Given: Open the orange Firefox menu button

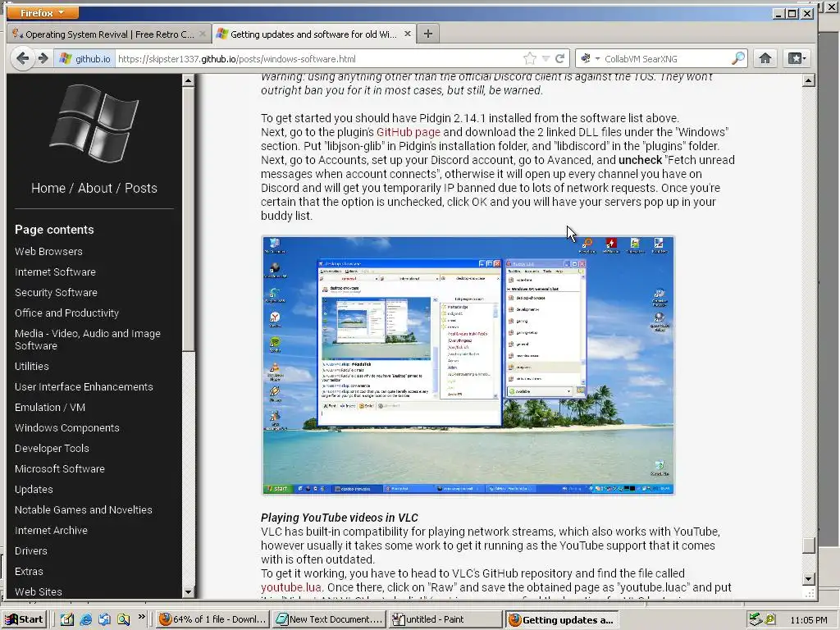Looking at the screenshot, I should 42,12.
